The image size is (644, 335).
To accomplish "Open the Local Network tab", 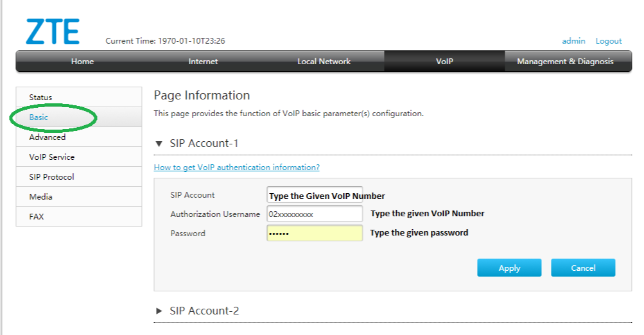I will (x=324, y=62).
